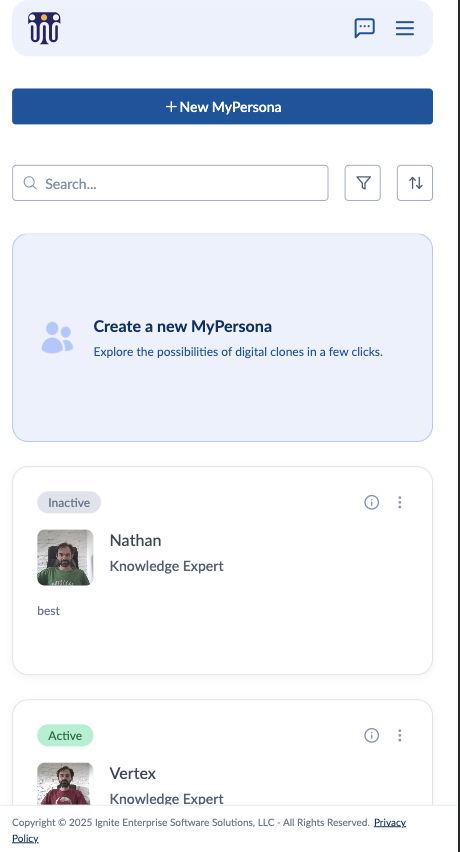
Task: Click the New MyPersona button
Action: point(223,106)
